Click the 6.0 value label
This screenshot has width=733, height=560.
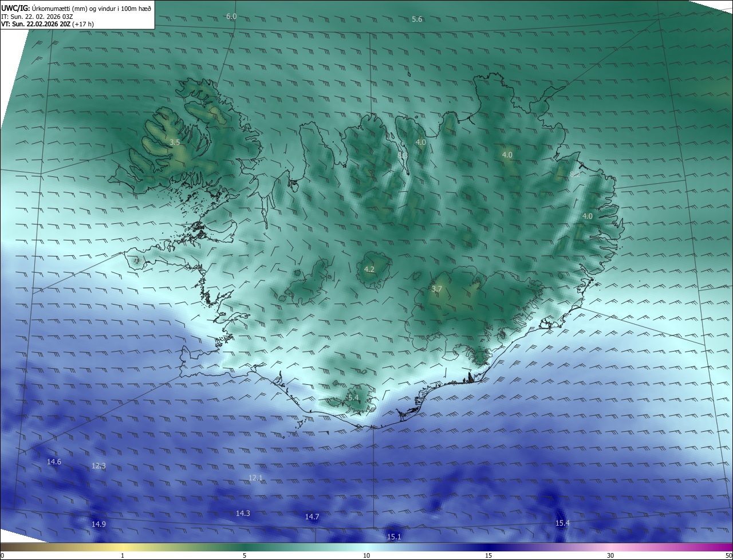[x=231, y=17]
